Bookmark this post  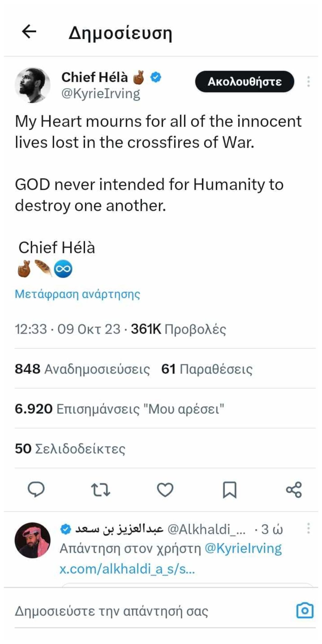coord(230,489)
